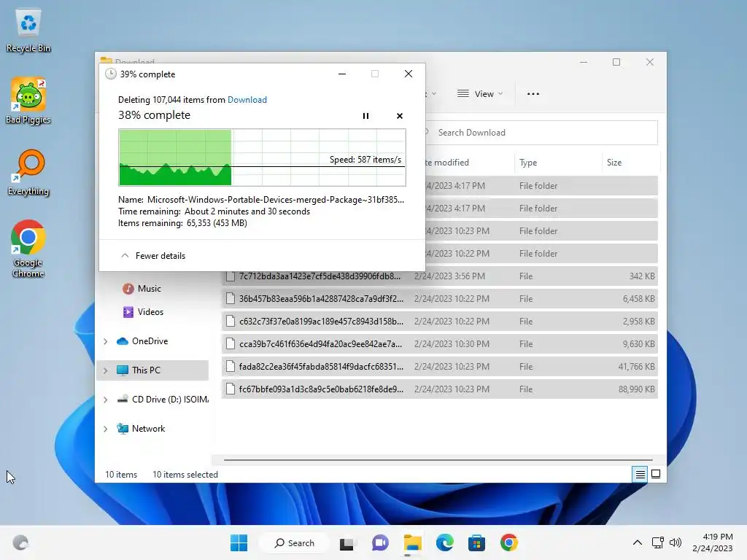Expand the OneDrive tree node
747x560 pixels.
(x=105, y=341)
